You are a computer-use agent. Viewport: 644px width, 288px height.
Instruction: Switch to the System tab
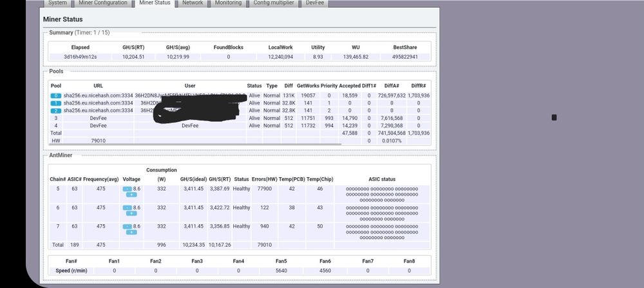point(57,3)
